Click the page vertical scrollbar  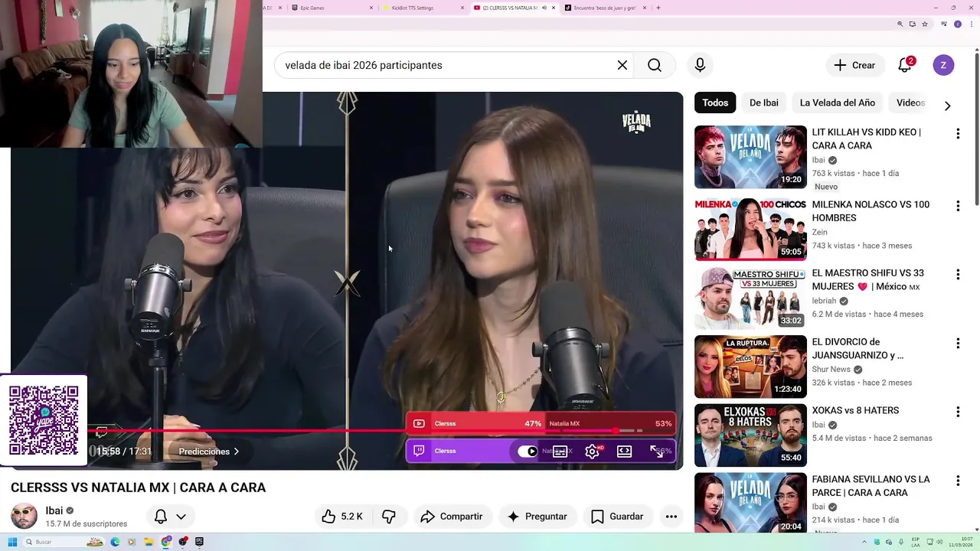977,130
